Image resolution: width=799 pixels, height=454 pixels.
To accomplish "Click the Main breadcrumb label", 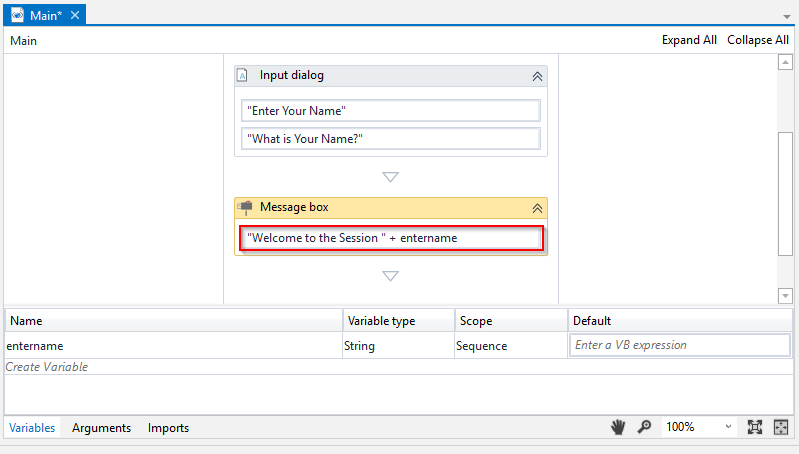I will [x=23, y=41].
